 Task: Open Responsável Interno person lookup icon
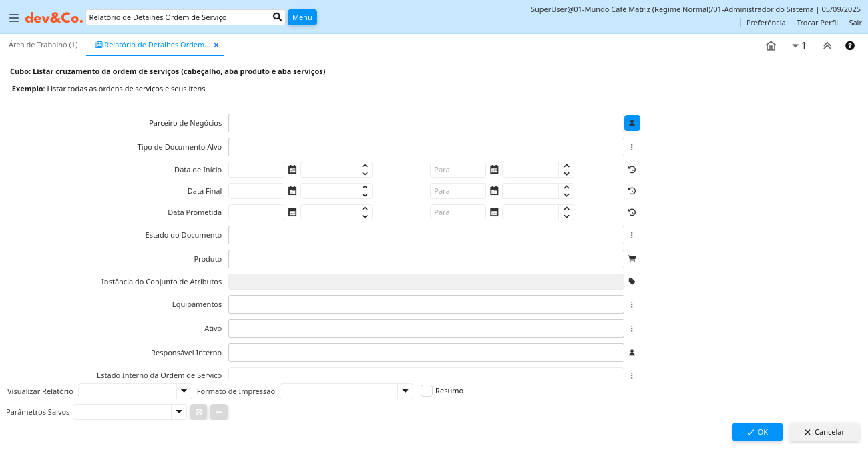click(632, 353)
